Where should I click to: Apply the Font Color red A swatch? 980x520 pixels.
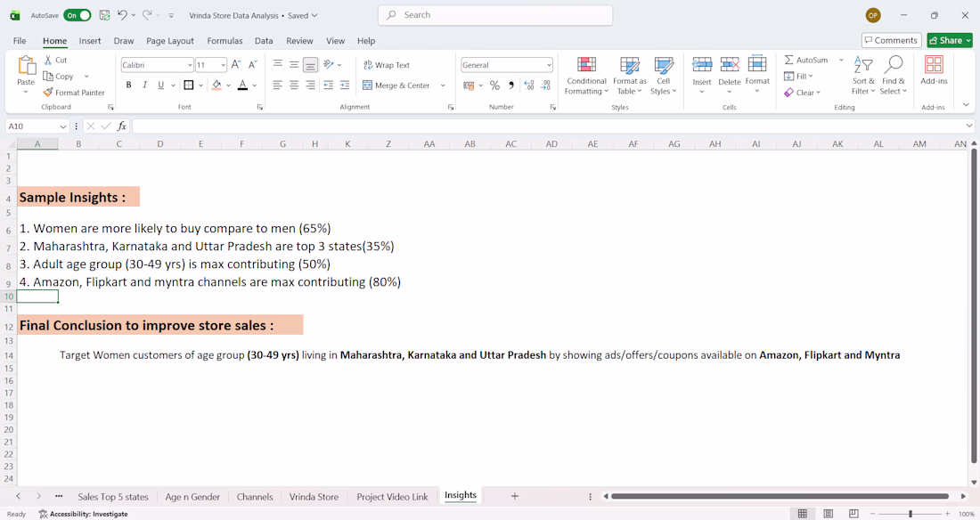(x=243, y=85)
